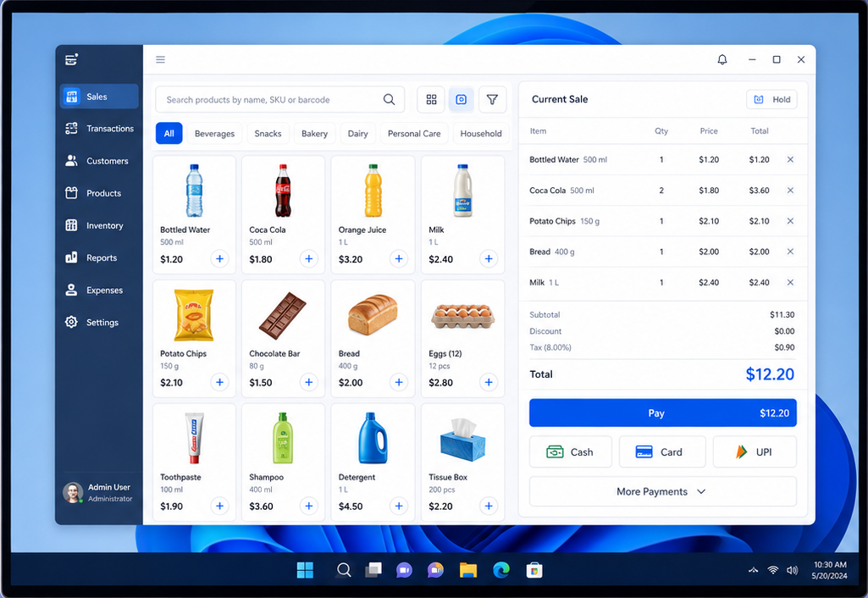868x598 pixels.
Task: Add Toothpaste with its plus icon
Action: [220, 506]
